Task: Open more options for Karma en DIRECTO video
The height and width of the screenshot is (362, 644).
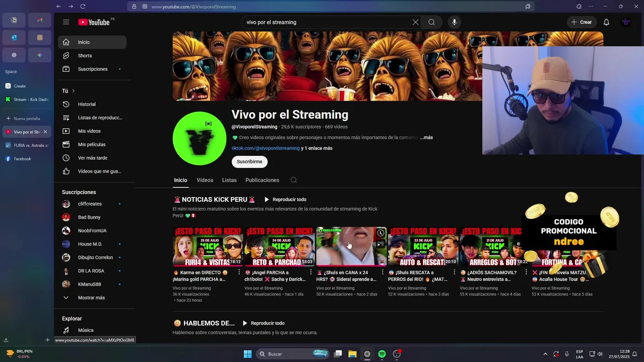Action: click(x=239, y=273)
